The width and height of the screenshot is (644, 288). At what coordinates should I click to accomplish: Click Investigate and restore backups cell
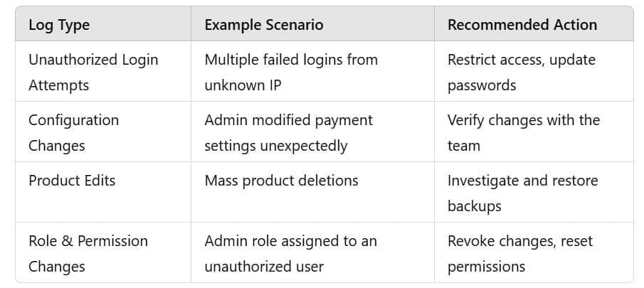click(x=534, y=192)
